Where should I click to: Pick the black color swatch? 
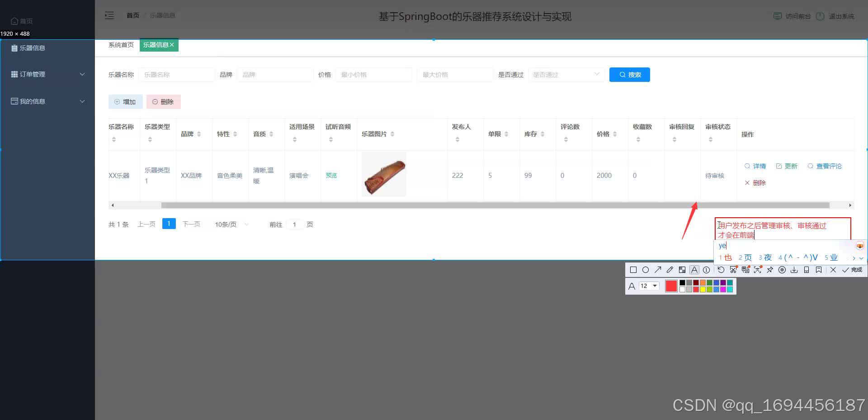683,283
